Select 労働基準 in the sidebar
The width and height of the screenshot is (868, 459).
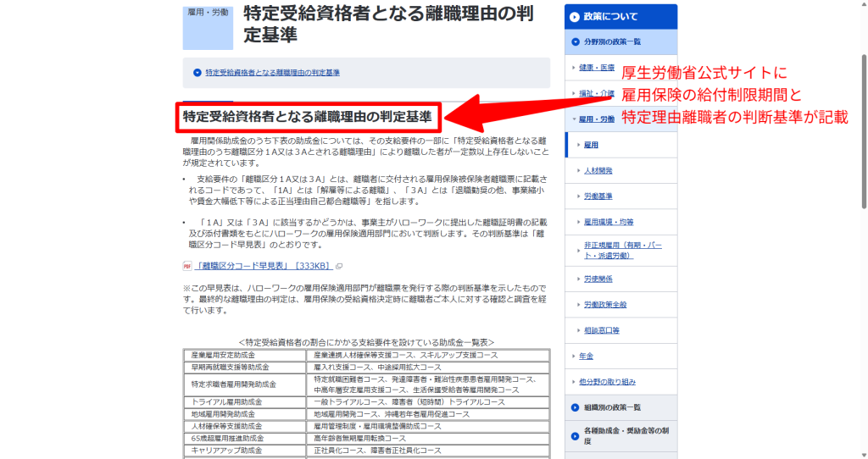tap(598, 196)
